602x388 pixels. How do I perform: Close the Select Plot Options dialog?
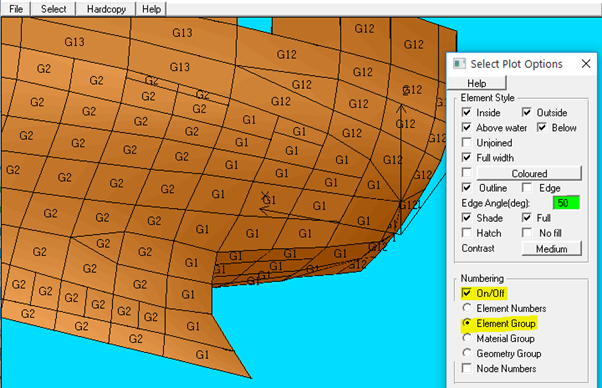coord(586,64)
